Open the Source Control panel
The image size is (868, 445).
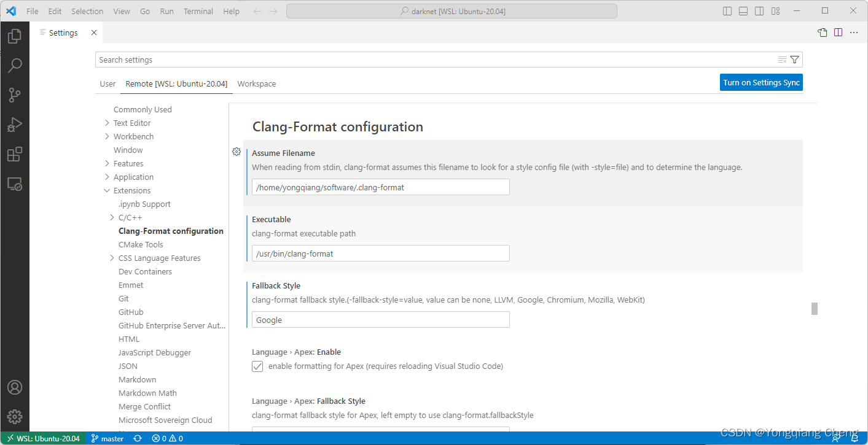[15, 95]
